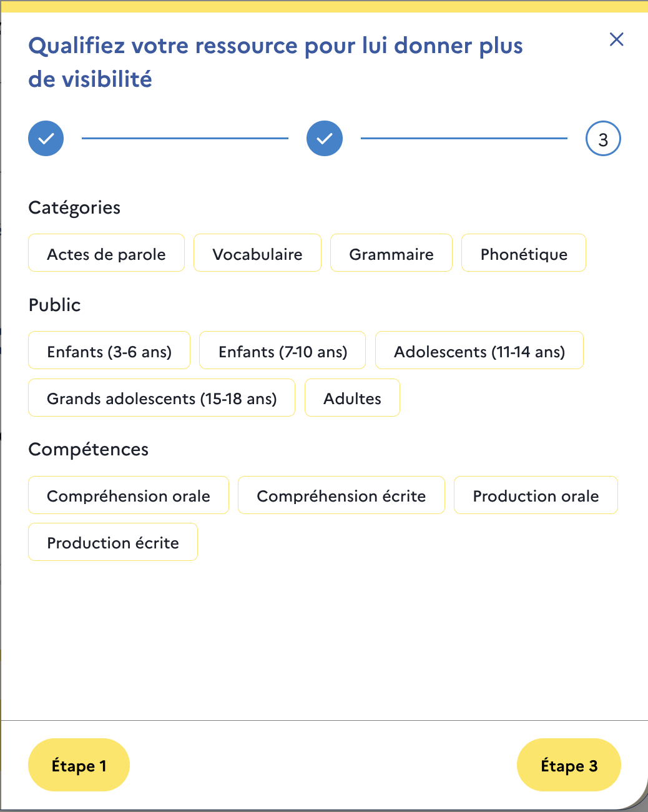Select the Production écrite skill chip
The height and width of the screenshot is (812, 648).
(x=112, y=542)
